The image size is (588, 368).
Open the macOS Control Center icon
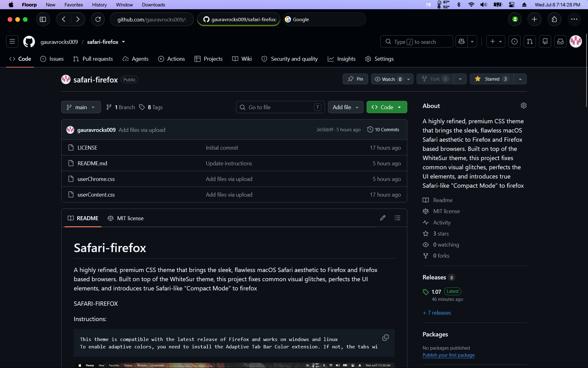point(512,5)
